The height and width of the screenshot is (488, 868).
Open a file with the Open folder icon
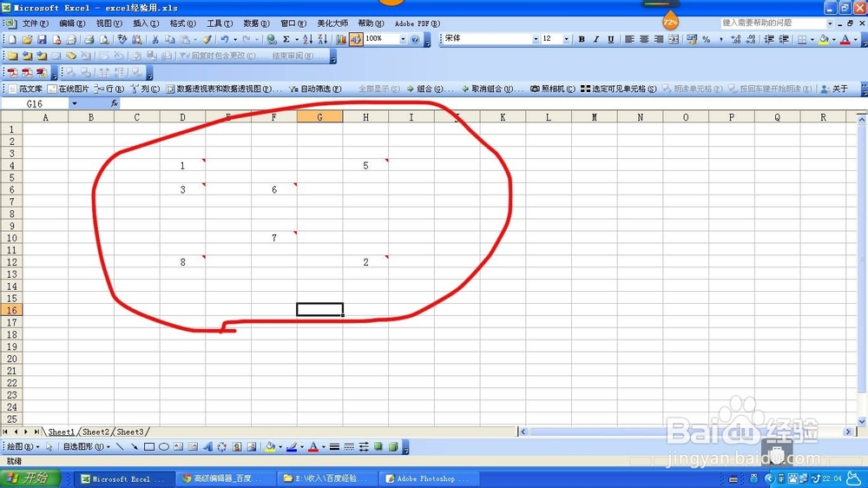point(27,39)
